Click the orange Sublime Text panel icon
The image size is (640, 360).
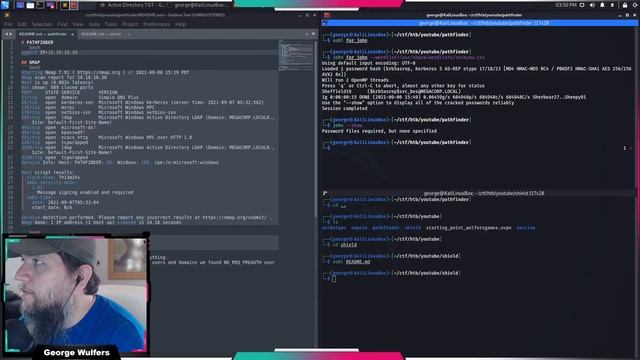click(64, 5)
